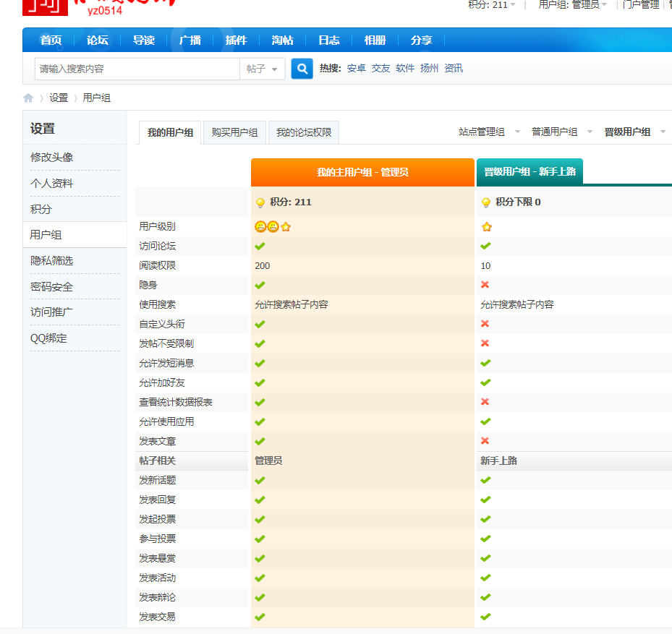Image resolution: width=672 pixels, height=634 pixels.
Task: Expand the 积分: 211 header dropdown
Action: tap(492, 5)
